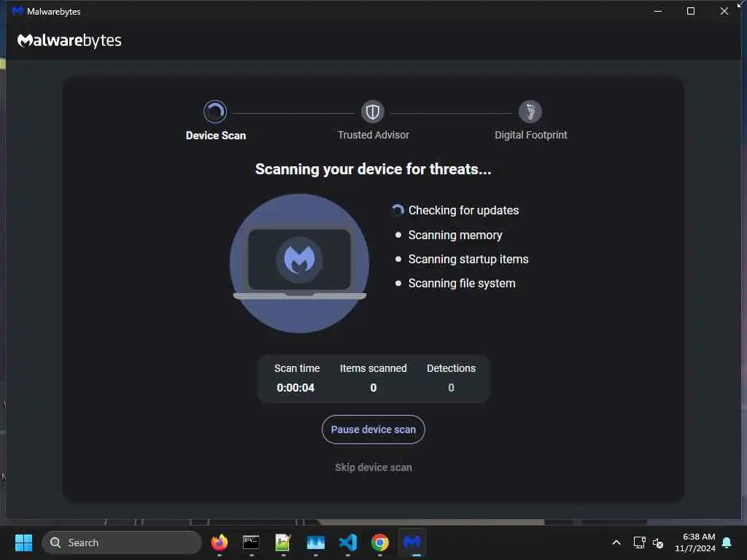Open the clock showing 6:38 AM
This screenshot has height=560, width=747.
[x=694, y=542]
